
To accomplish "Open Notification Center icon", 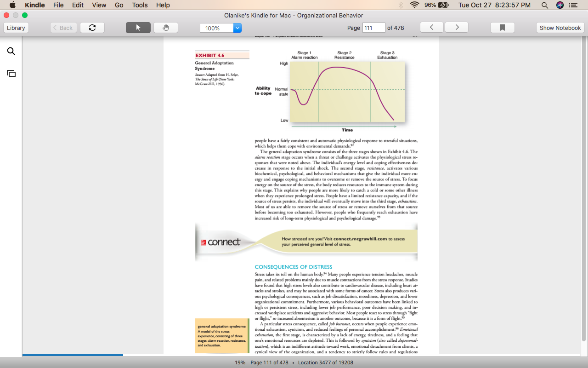I will [x=573, y=5].
